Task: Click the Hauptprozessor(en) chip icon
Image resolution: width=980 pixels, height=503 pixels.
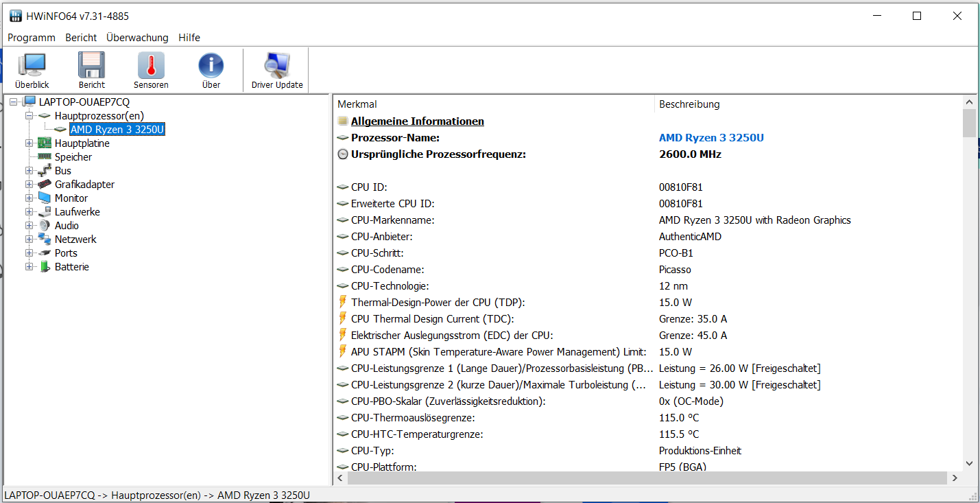Action: (x=45, y=116)
